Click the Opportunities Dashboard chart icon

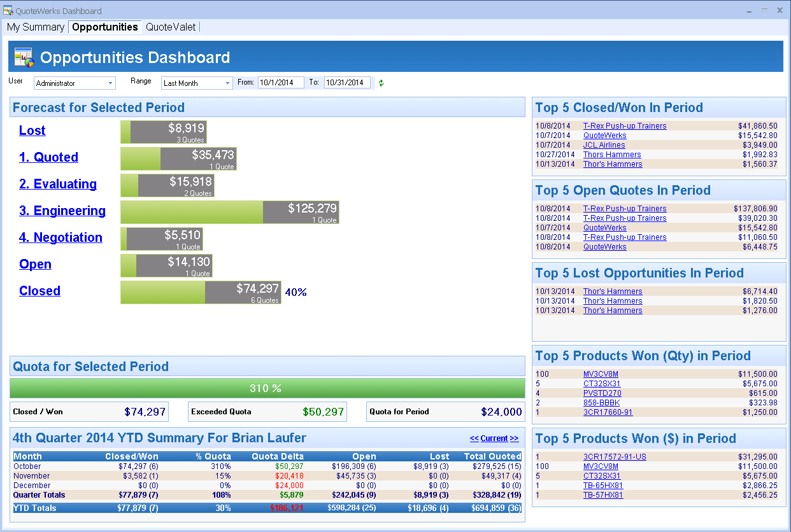[24, 57]
